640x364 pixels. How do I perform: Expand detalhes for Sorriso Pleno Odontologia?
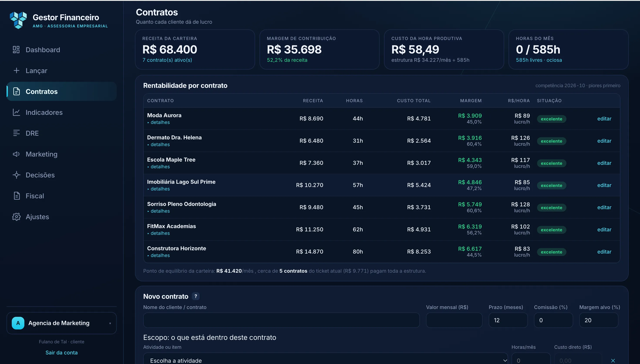[x=158, y=211]
